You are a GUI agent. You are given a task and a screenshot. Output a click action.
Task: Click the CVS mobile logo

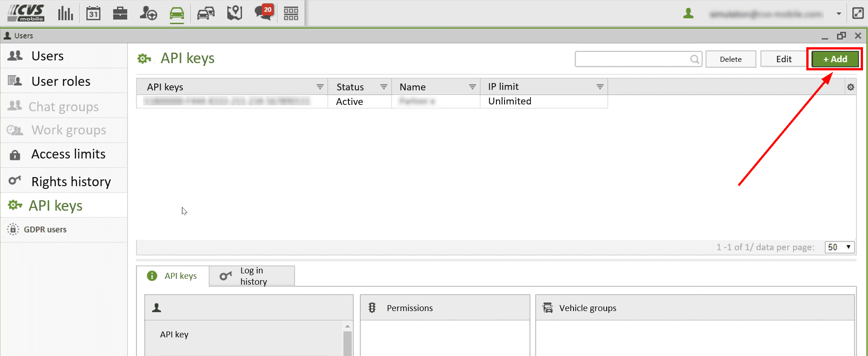pyautogui.click(x=26, y=13)
